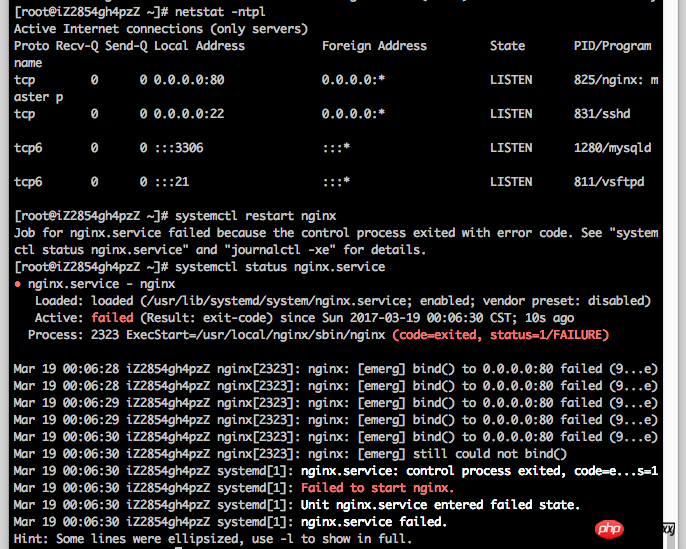Click '825/nginx: m' program entry
The image size is (686, 549).
tap(616, 80)
